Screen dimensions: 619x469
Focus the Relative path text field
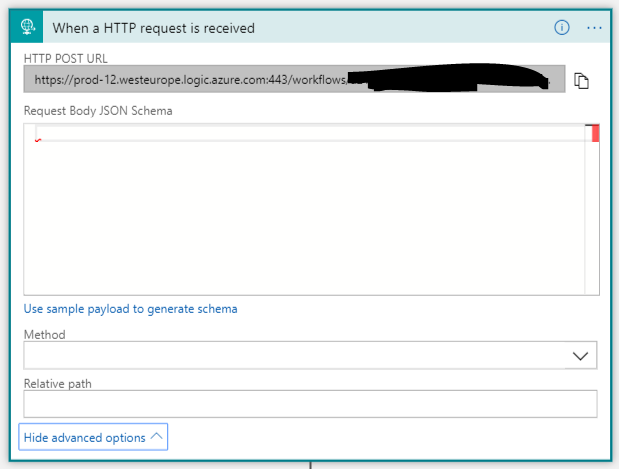click(310, 403)
